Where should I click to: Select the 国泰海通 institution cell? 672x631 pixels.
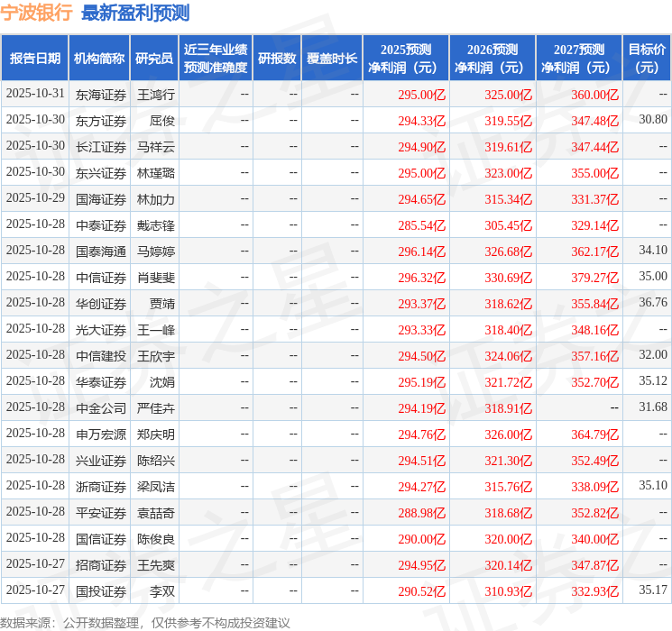pyautogui.click(x=101, y=251)
